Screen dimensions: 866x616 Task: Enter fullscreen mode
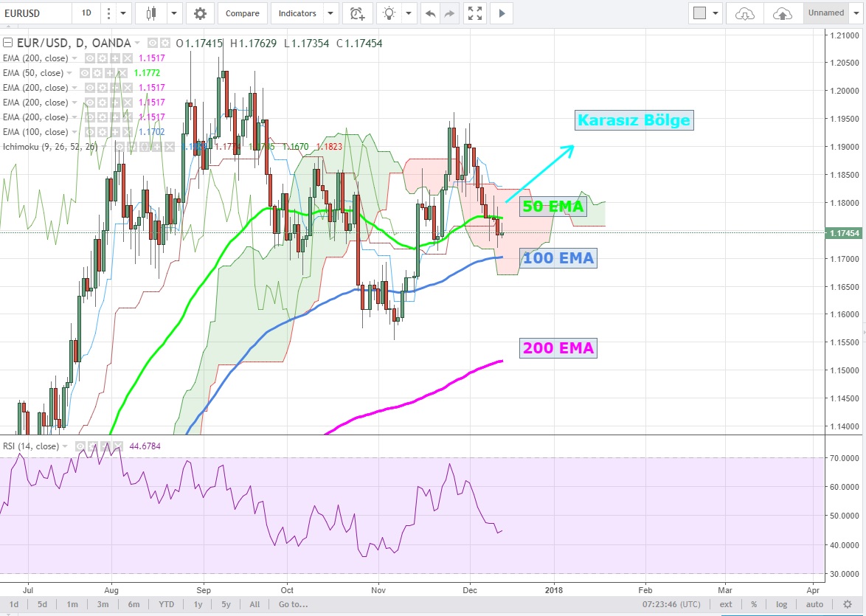point(476,13)
